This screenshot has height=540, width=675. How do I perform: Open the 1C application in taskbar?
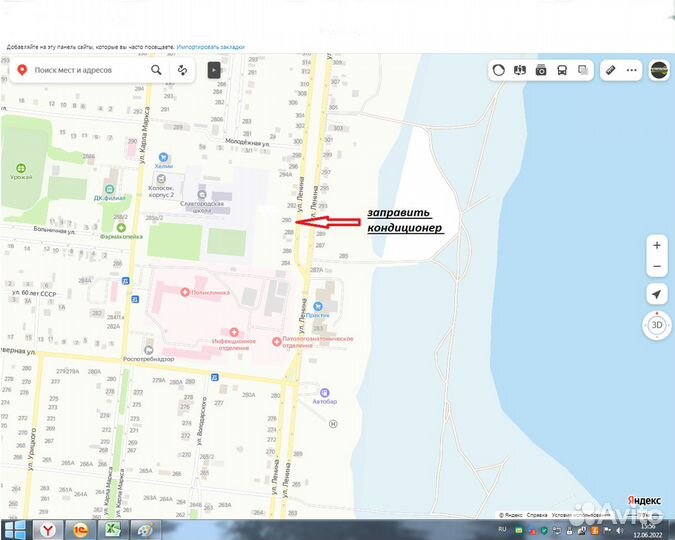tap(80, 530)
